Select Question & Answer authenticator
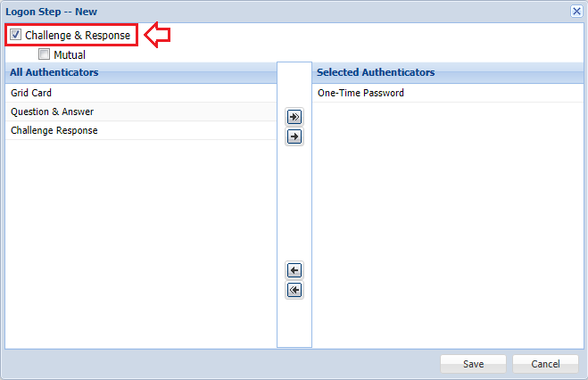588x380 pixels. pos(52,112)
